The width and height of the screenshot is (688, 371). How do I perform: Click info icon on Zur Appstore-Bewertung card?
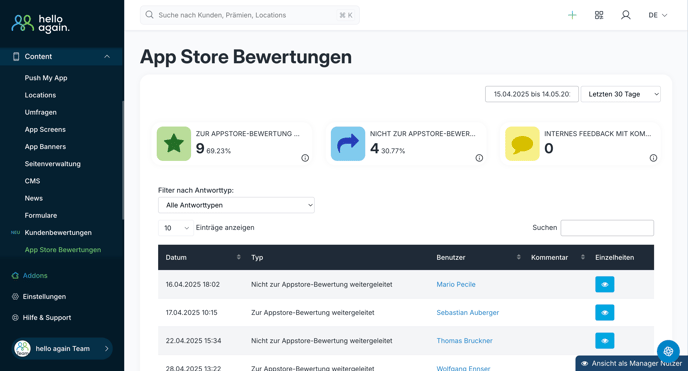tap(305, 158)
